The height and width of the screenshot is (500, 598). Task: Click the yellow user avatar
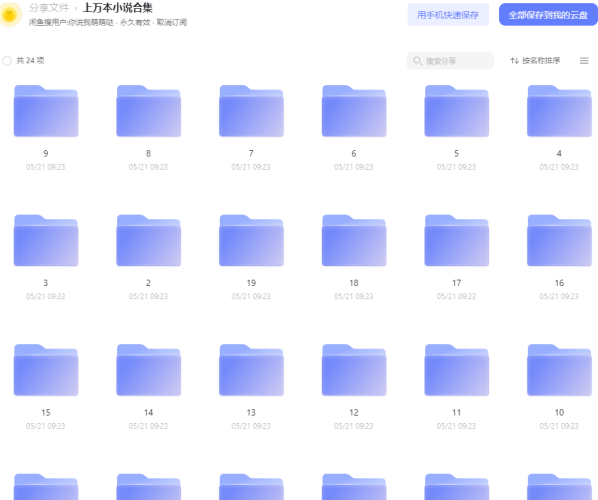pyautogui.click(x=10, y=14)
